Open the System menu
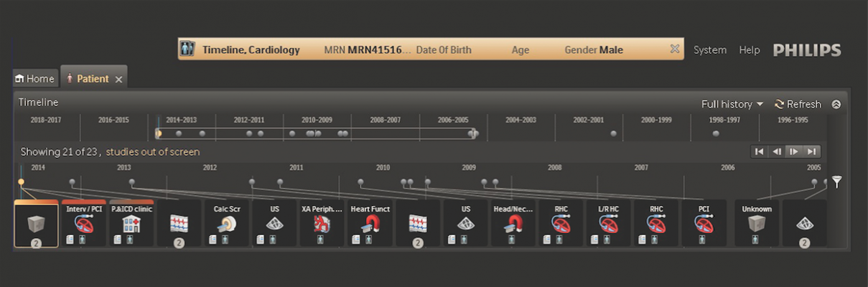Screen dimensions: 868x287 click(x=709, y=50)
